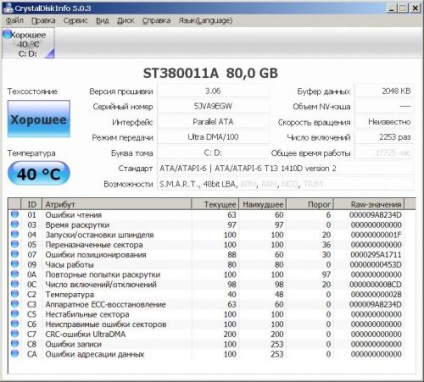Select the Время раскрутки attribute text

[x=77, y=225]
